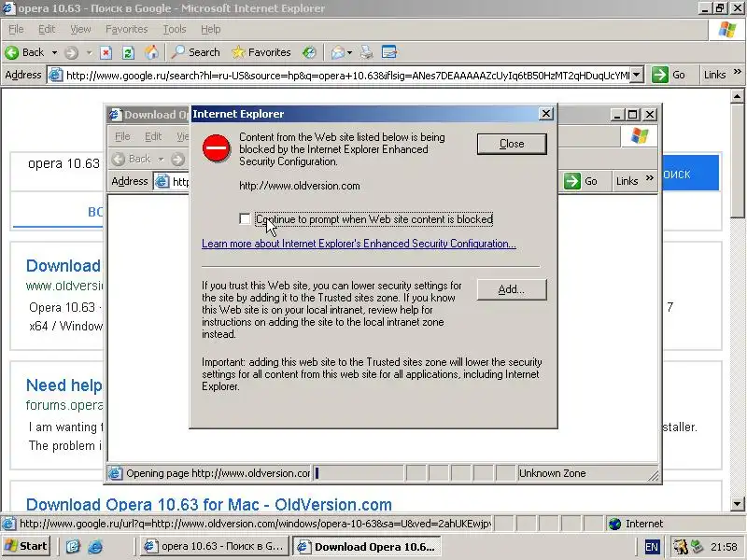Expand Forward button history dropdown arrow
The height and width of the screenshot is (560, 747).
89,52
